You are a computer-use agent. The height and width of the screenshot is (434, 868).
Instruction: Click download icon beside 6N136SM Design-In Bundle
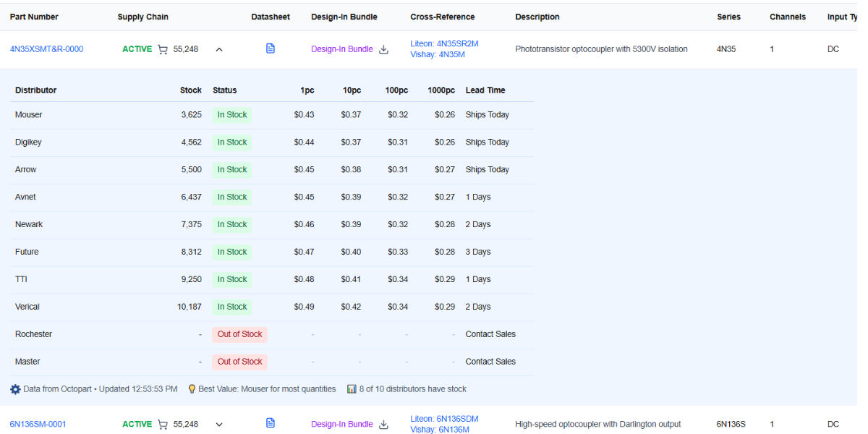384,425
